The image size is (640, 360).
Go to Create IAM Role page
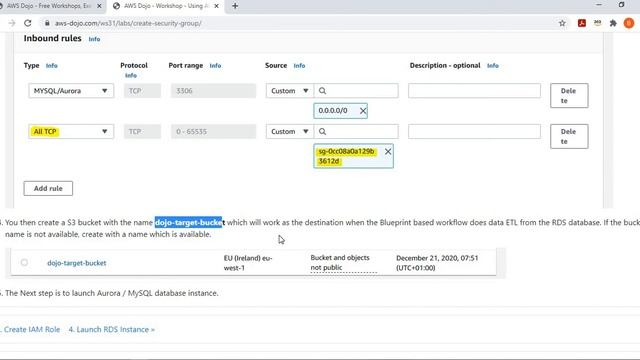[x=32, y=329]
